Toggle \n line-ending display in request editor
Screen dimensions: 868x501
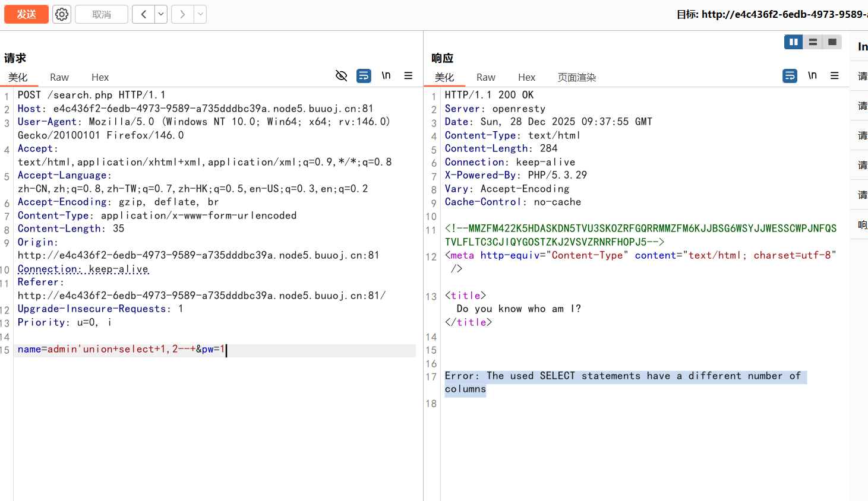(385, 75)
